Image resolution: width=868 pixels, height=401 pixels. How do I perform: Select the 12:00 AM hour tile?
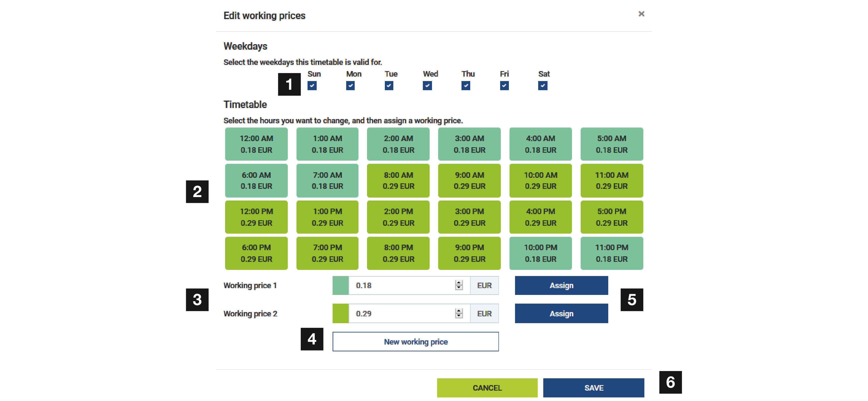256,144
